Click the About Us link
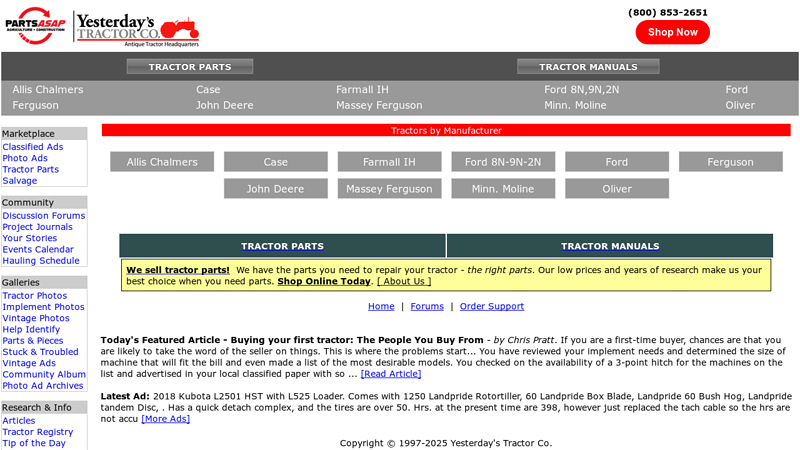 click(406, 282)
